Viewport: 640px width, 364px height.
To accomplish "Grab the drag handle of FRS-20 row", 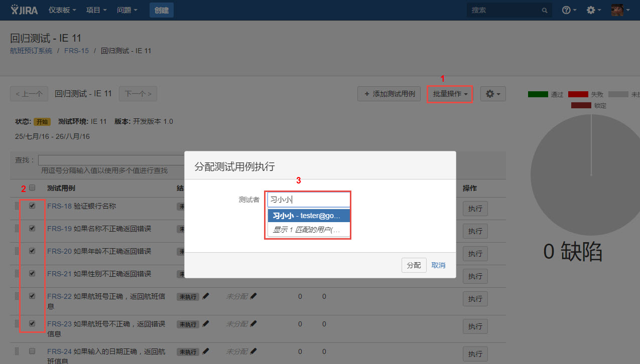I will (x=17, y=251).
